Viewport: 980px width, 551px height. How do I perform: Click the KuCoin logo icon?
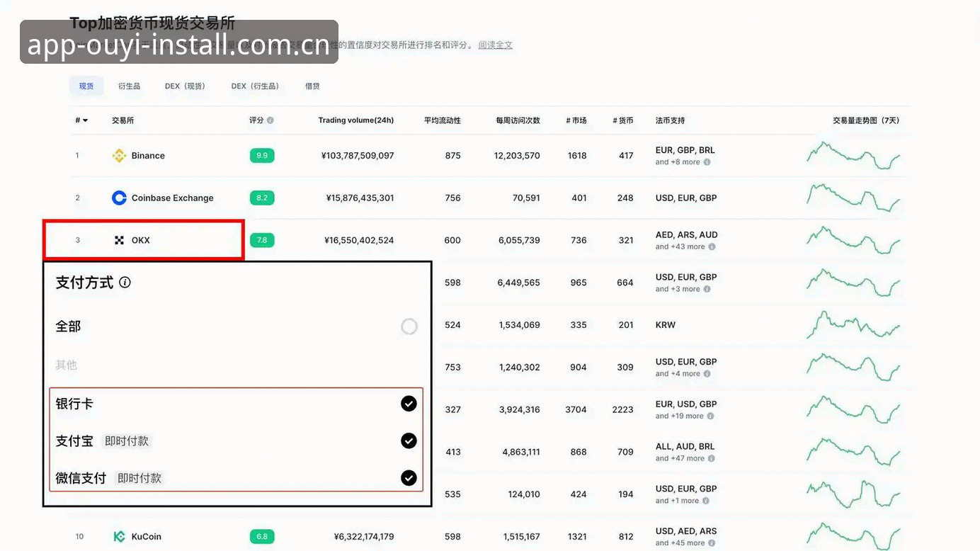[x=119, y=536]
